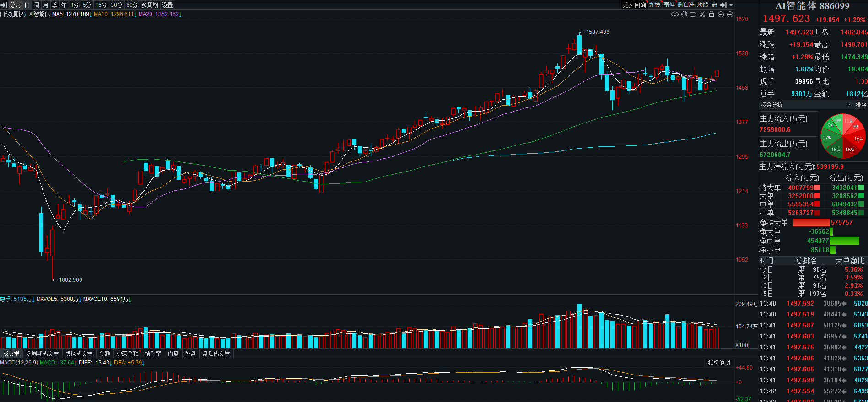Viewport: 868px width, 402px height.
Task: Click the collapse-left arrow icon beside 分时
Action: click(4, 5)
